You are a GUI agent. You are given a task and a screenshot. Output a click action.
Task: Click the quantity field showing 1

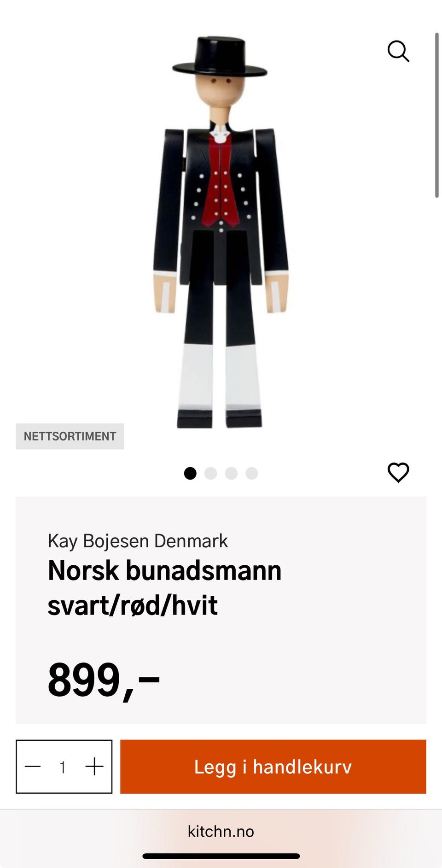(63, 767)
